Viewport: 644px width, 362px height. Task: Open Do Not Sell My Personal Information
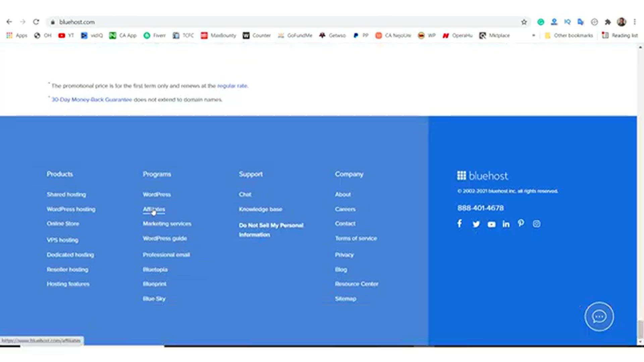coord(271,230)
